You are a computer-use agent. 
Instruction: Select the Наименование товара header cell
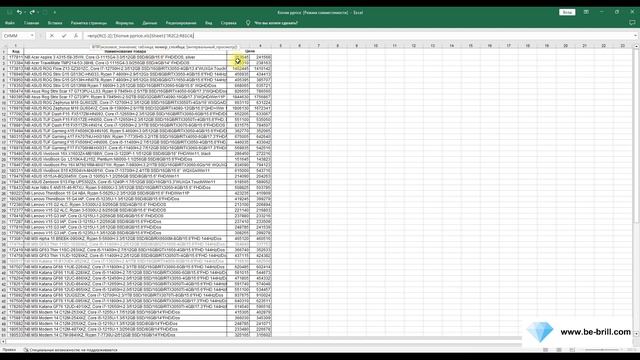click(125, 51)
